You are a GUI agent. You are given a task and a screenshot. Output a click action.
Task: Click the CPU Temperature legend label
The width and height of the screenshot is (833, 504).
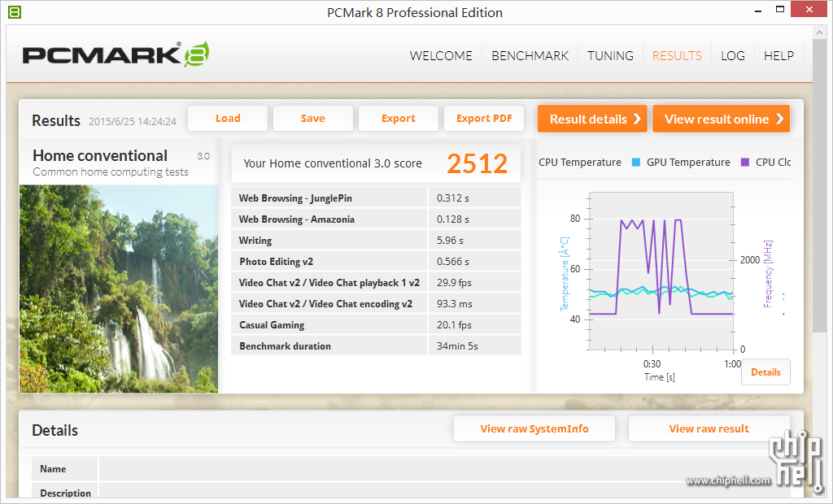[x=579, y=163]
